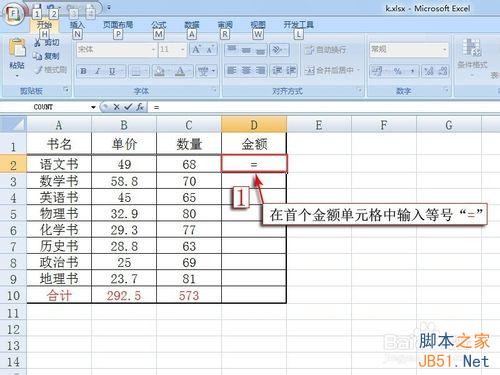Viewport: 500px width, 375px height.
Task: Select row 2 header
Action: 13,164
